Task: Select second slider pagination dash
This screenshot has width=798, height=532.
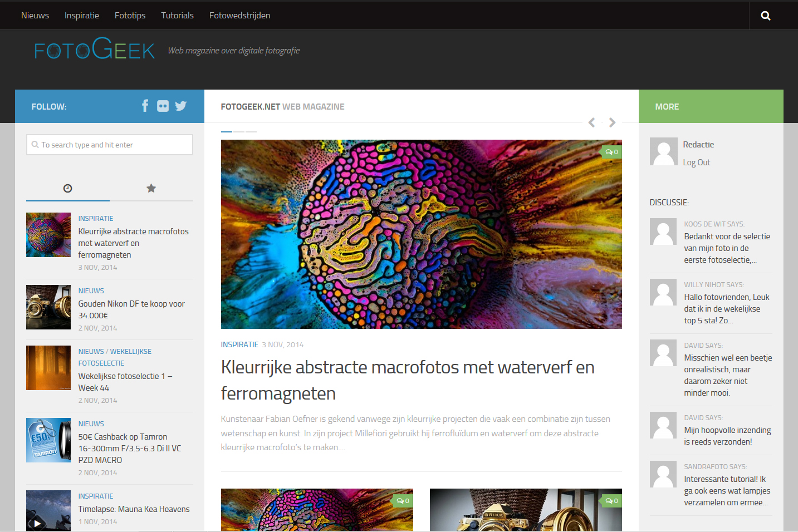Action: [x=239, y=132]
